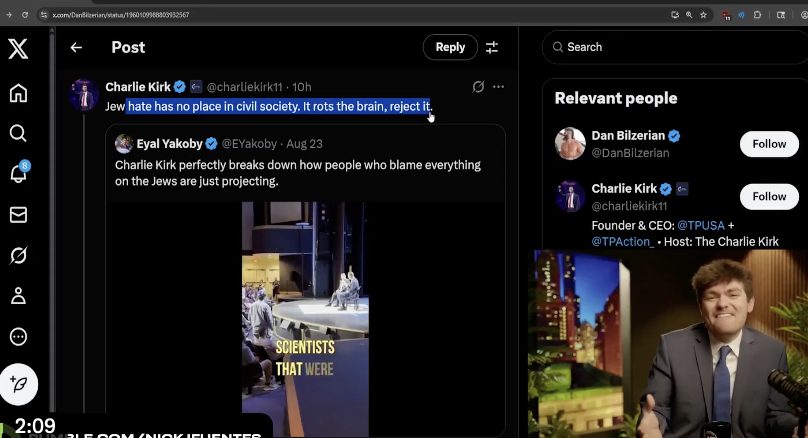Click the browser reload button
Viewport: 808px width, 438px height.
pos(25,15)
